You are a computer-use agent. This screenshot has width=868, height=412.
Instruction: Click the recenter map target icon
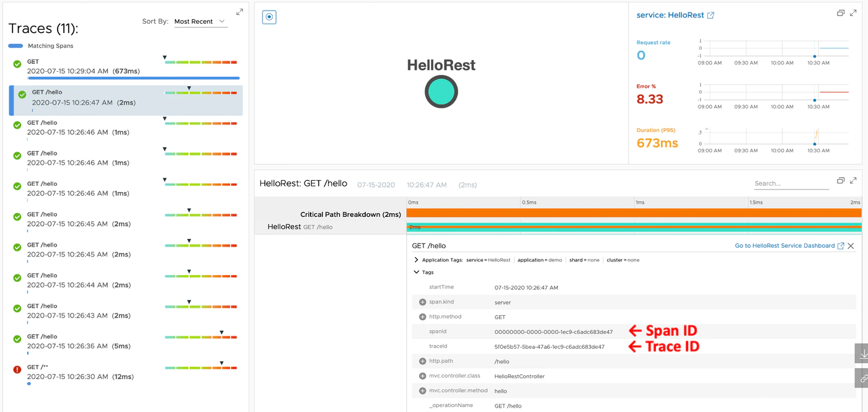[x=269, y=17]
